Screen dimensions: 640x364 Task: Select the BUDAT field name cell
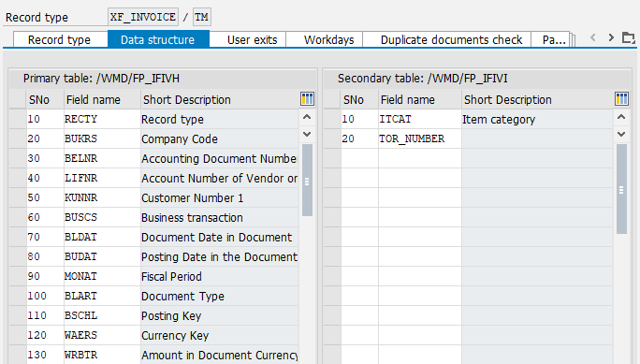(x=102, y=256)
